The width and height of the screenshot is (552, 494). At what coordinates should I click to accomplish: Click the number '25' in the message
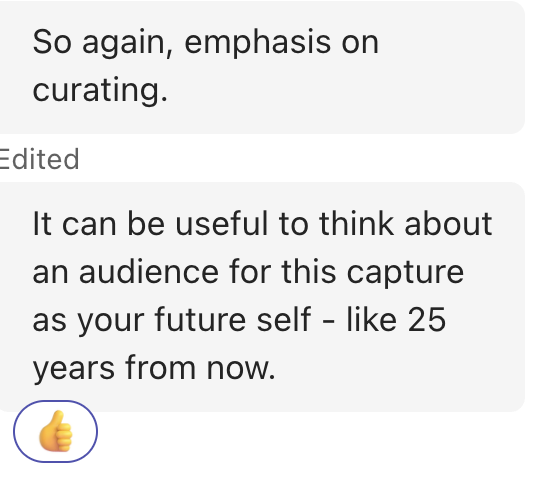tap(427, 320)
